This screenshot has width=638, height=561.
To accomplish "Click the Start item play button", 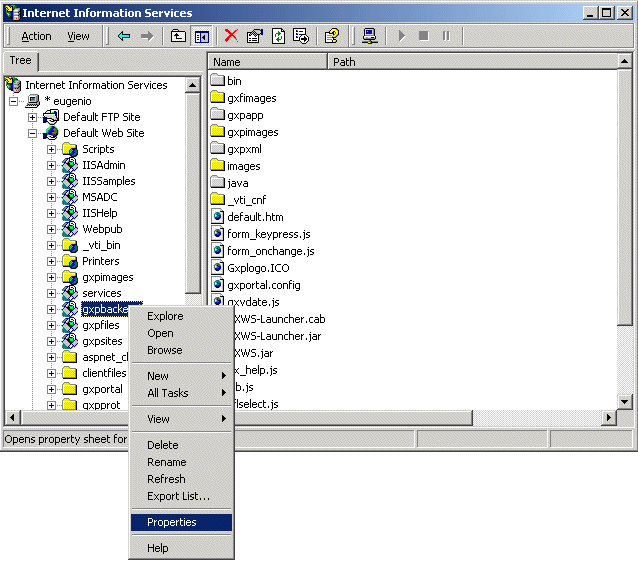I will [402, 36].
